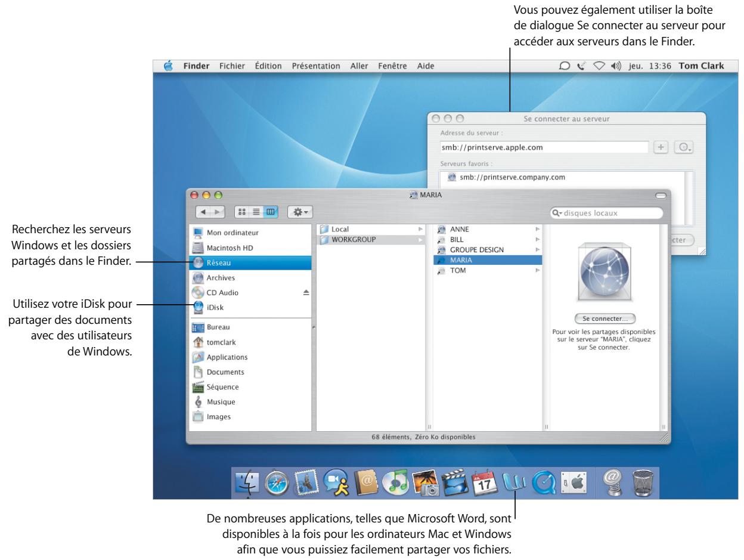This screenshot has height=560, width=744.
Task: Select smb://printserve.company.com favorite server
Action: (511, 177)
